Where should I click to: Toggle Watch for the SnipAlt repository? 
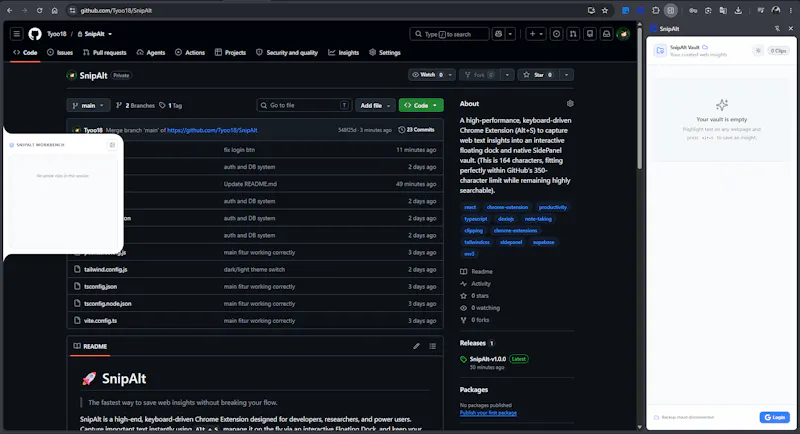point(427,75)
